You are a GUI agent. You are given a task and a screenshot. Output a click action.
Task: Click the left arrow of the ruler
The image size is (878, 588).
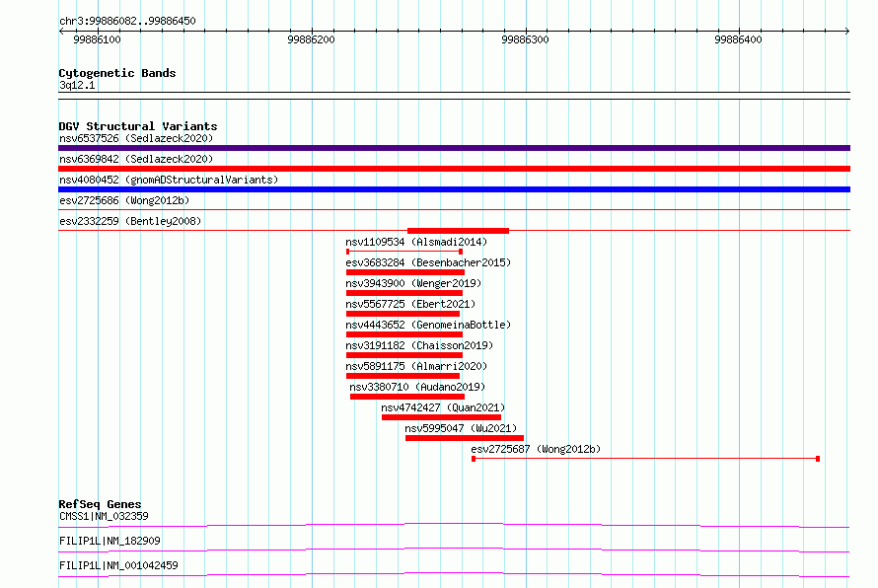pyautogui.click(x=61, y=32)
